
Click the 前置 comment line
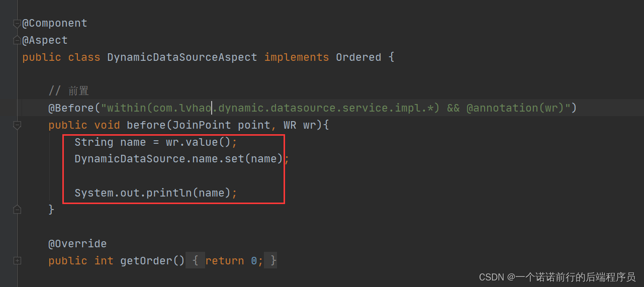68,91
